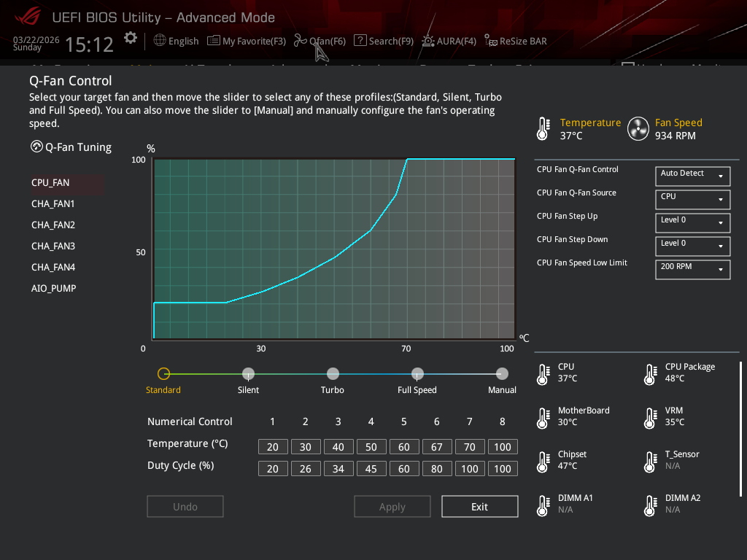Image resolution: width=747 pixels, height=560 pixels.
Task: Select CHA_FAN2 in fan list
Action: click(x=53, y=225)
